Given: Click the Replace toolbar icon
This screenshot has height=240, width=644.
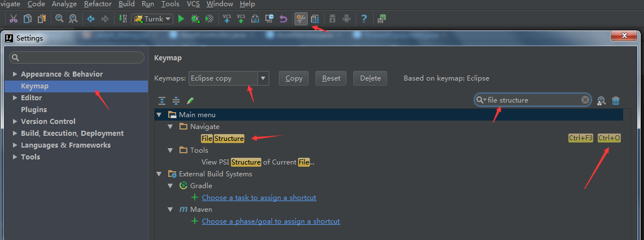Looking at the screenshot, I should (x=73, y=19).
